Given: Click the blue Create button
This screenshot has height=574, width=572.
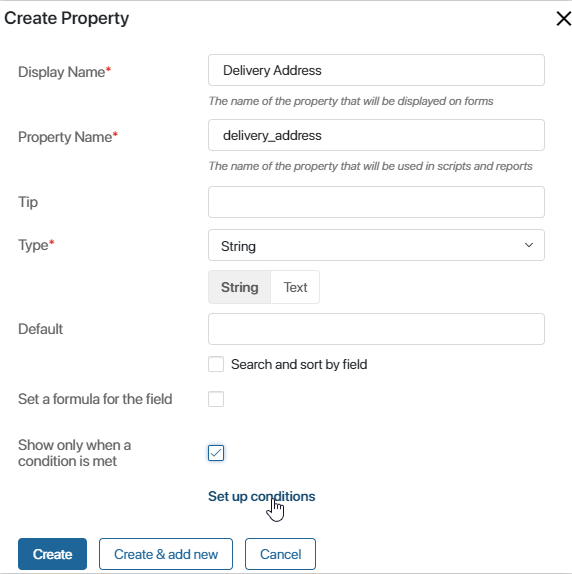Looking at the screenshot, I should tap(52, 554).
